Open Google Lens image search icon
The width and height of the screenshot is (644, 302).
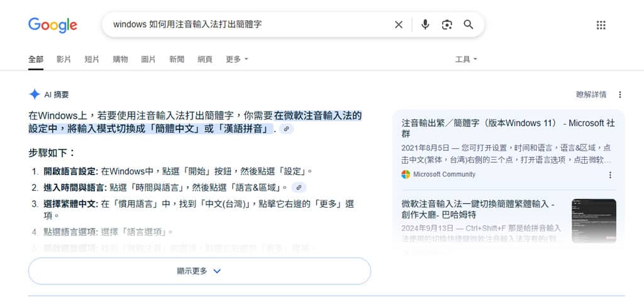447,25
